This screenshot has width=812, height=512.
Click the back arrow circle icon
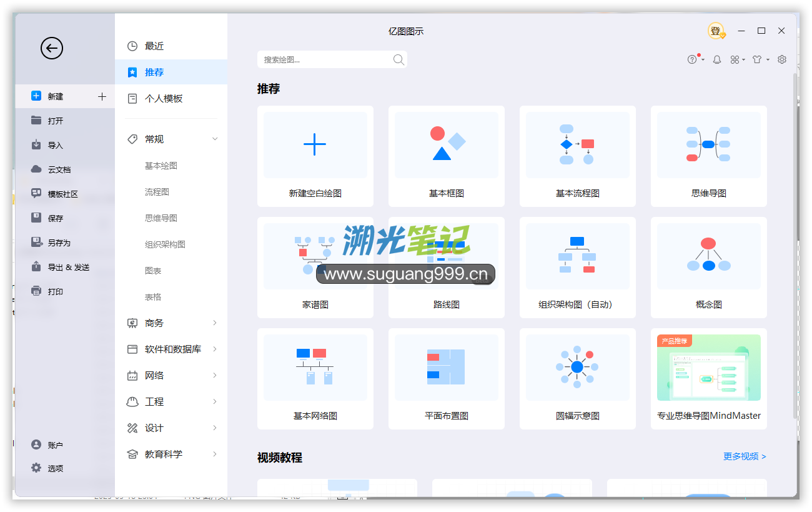(x=52, y=48)
